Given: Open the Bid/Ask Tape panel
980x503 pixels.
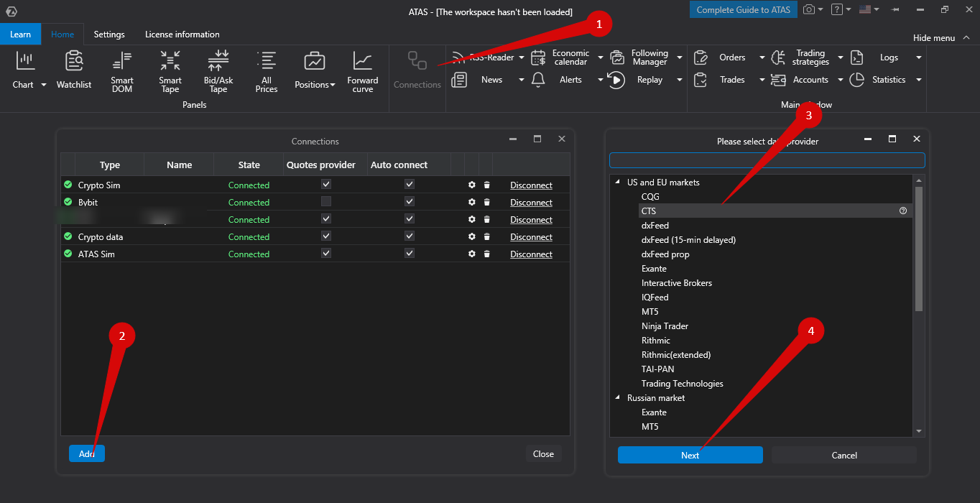Looking at the screenshot, I should 218,72.
